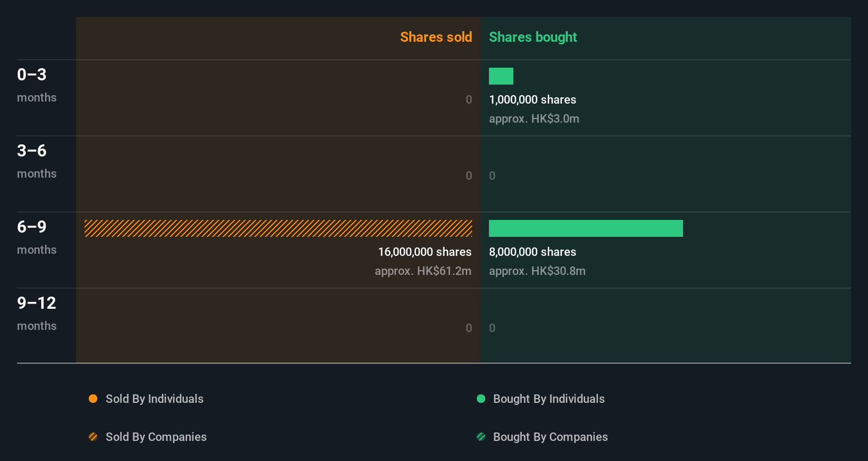Screen dimensions: 868x461
Task: Select the green 0–3 months bought bar
Action: 501,76
